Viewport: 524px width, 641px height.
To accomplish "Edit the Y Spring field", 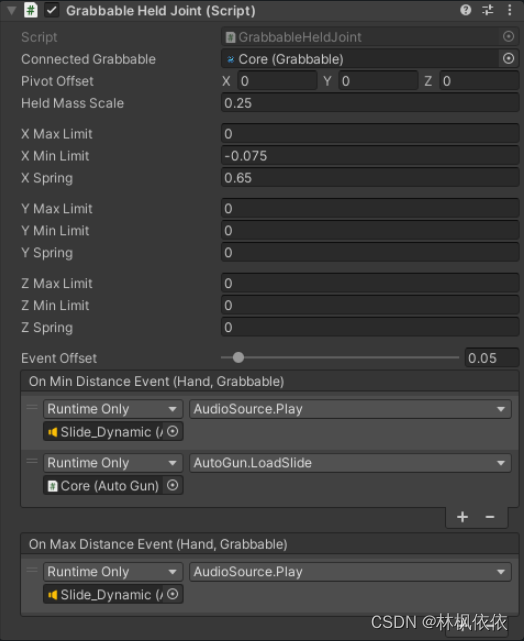I will tap(370, 253).
